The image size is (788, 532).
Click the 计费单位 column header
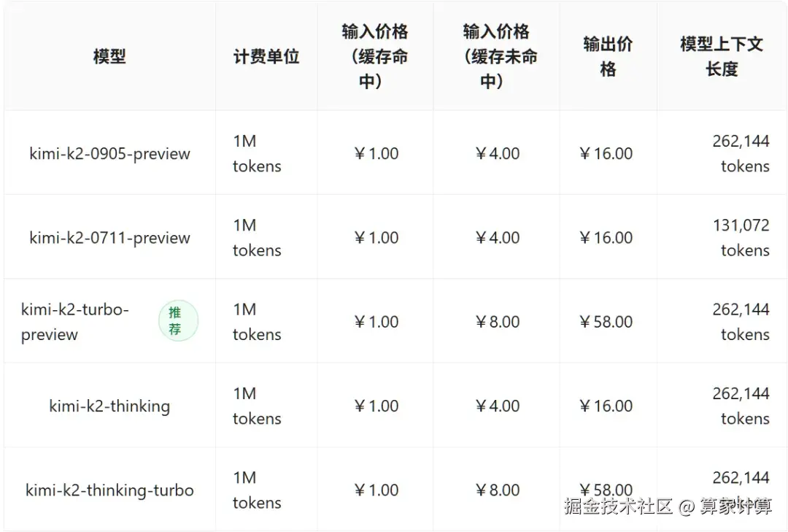pos(266,56)
